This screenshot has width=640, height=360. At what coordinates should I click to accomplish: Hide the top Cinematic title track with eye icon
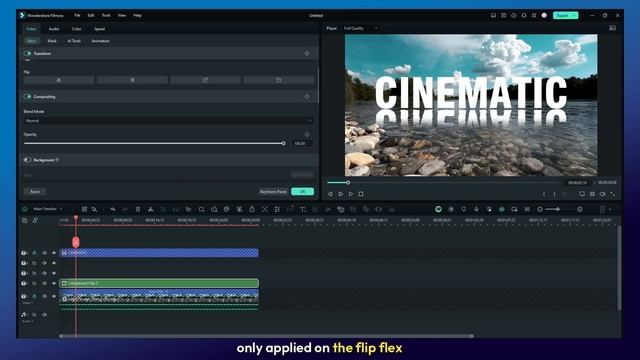pos(54,253)
